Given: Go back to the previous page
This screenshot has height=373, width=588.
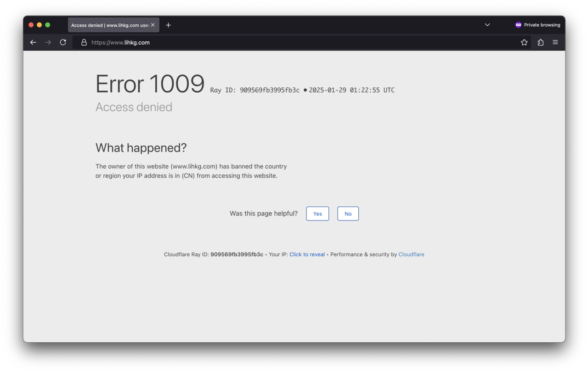Looking at the screenshot, I should [x=33, y=42].
